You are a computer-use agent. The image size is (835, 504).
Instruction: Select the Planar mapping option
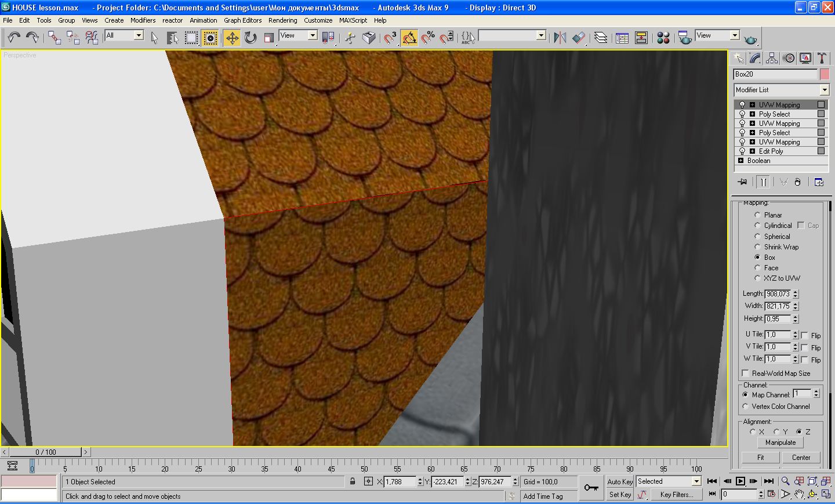(757, 215)
